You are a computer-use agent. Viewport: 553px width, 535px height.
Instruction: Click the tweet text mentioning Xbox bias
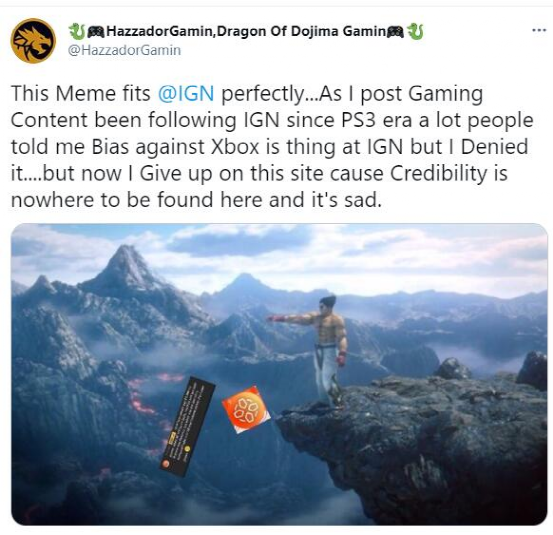272,147
